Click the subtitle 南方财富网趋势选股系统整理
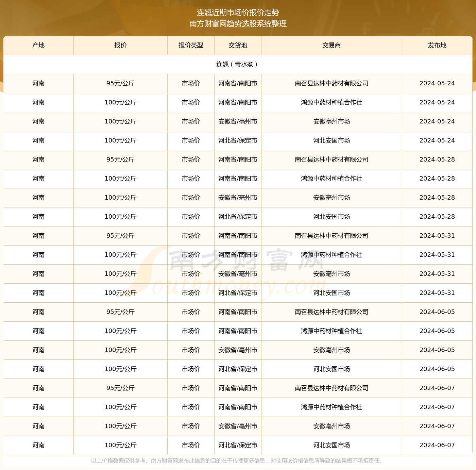The image size is (476, 470). coord(238,24)
